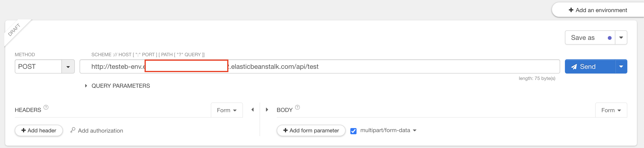The height and width of the screenshot is (148, 644).
Task: Collapse headers panel with left arrow
Action: coord(252,110)
